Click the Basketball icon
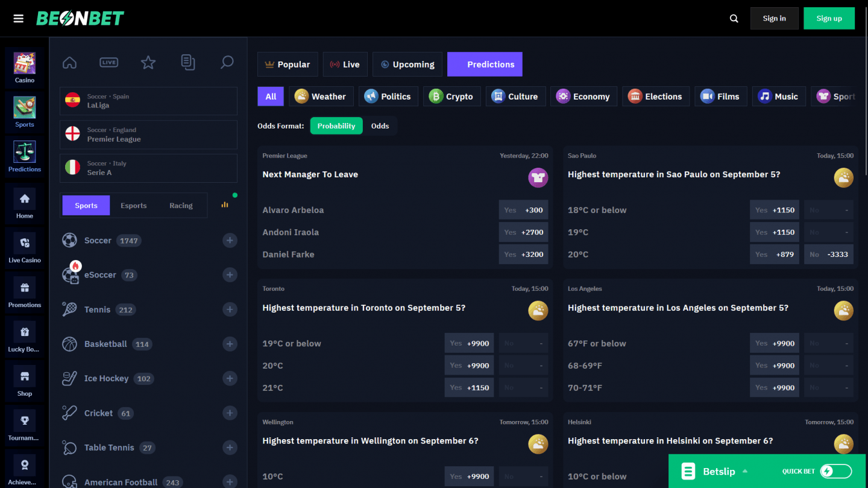Screen dimensions: 868x488 pyautogui.click(x=69, y=344)
